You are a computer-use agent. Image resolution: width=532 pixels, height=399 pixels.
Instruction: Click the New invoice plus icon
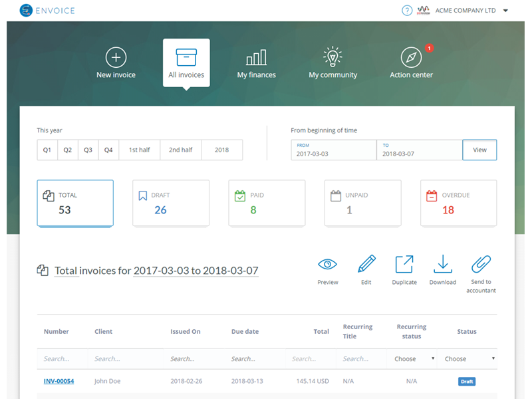click(x=116, y=57)
